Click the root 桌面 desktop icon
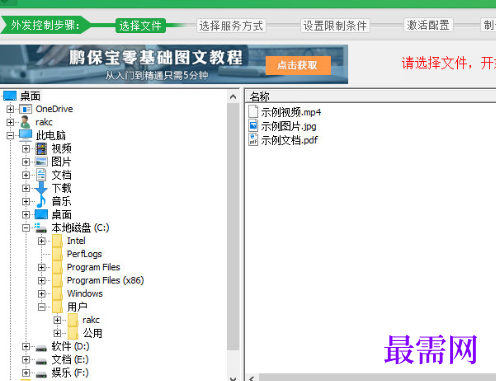This screenshot has width=496, height=381. pos(9,96)
